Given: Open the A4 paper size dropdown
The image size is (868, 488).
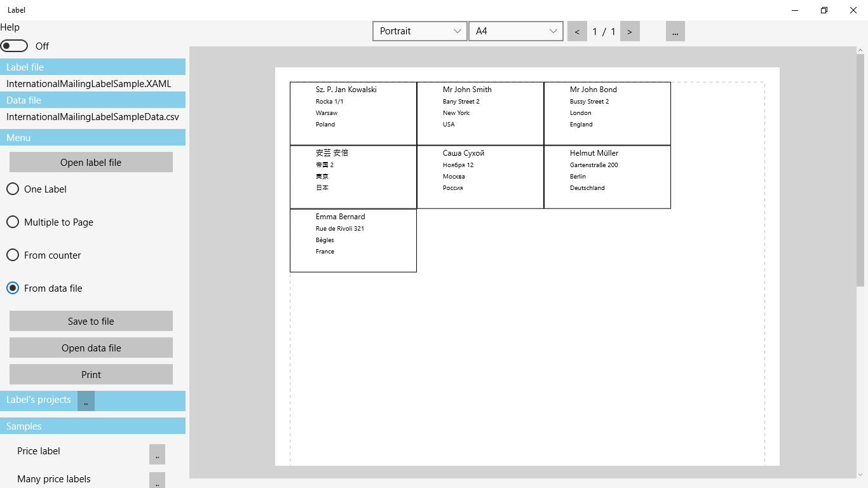Looking at the screenshot, I should pyautogui.click(x=515, y=30).
